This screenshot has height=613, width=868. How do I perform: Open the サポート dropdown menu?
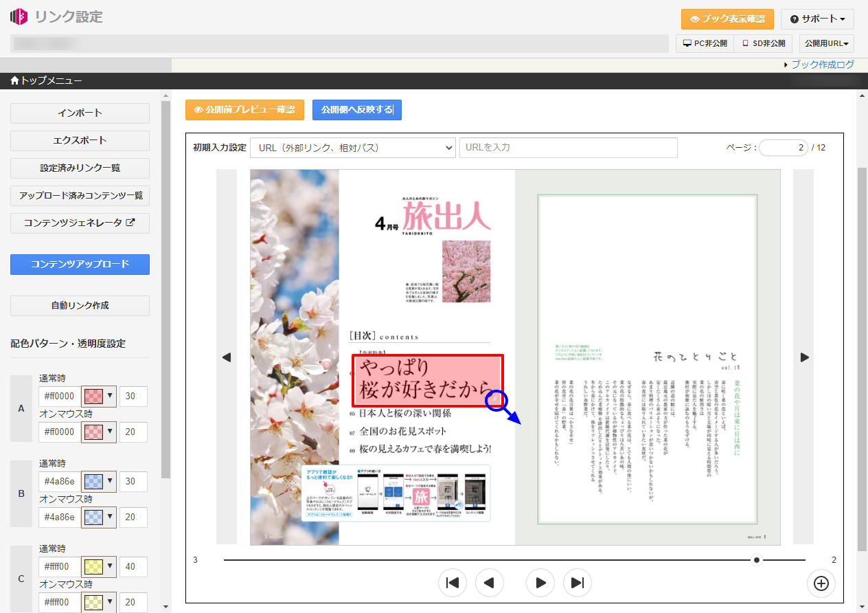tap(816, 19)
